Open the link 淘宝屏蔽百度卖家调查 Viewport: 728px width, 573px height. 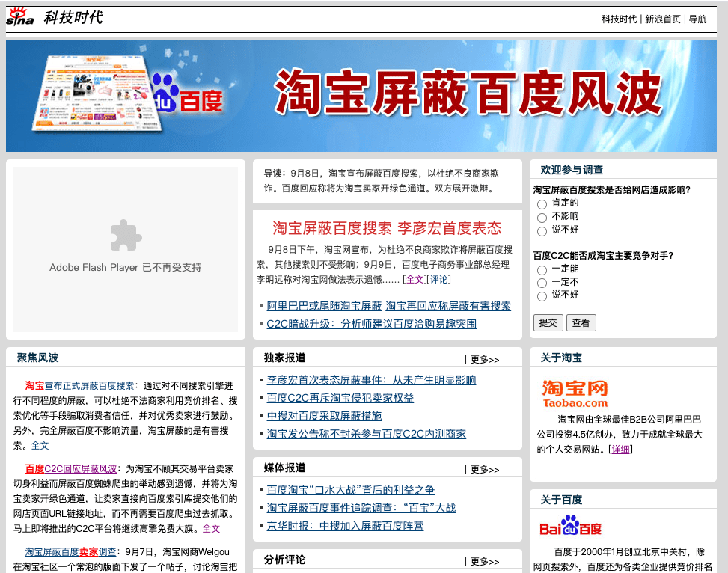pos(70,551)
